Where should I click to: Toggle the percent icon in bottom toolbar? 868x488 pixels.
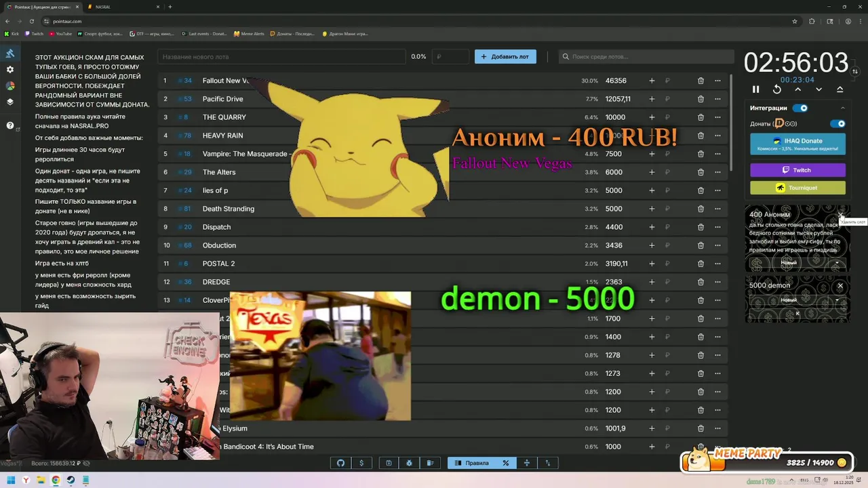point(505,463)
